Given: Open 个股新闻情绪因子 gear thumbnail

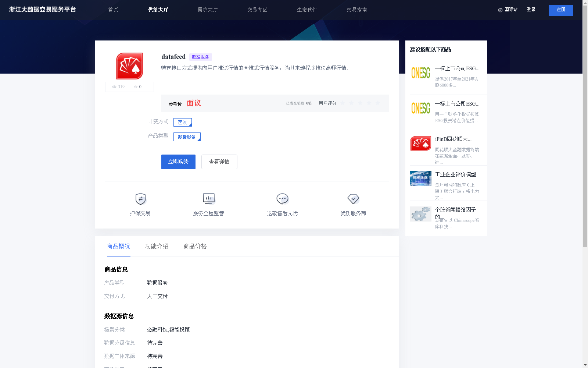Looking at the screenshot, I should (421, 214).
